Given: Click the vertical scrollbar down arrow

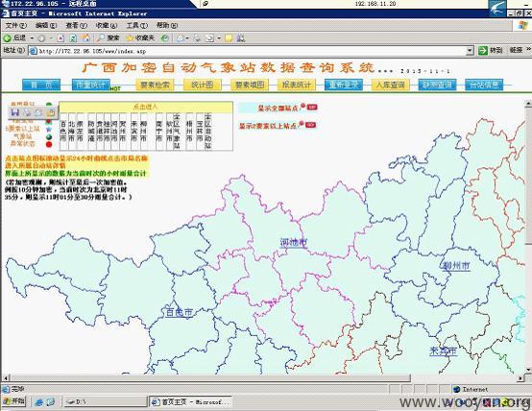Looking at the screenshot, I should (528, 371).
